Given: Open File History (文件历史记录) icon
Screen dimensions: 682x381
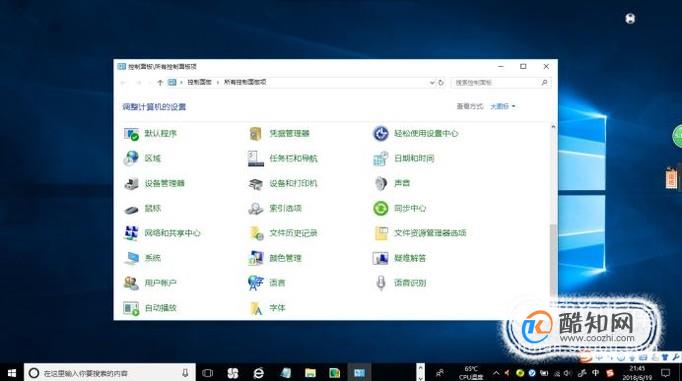Looking at the screenshot, I should [256, 233].
